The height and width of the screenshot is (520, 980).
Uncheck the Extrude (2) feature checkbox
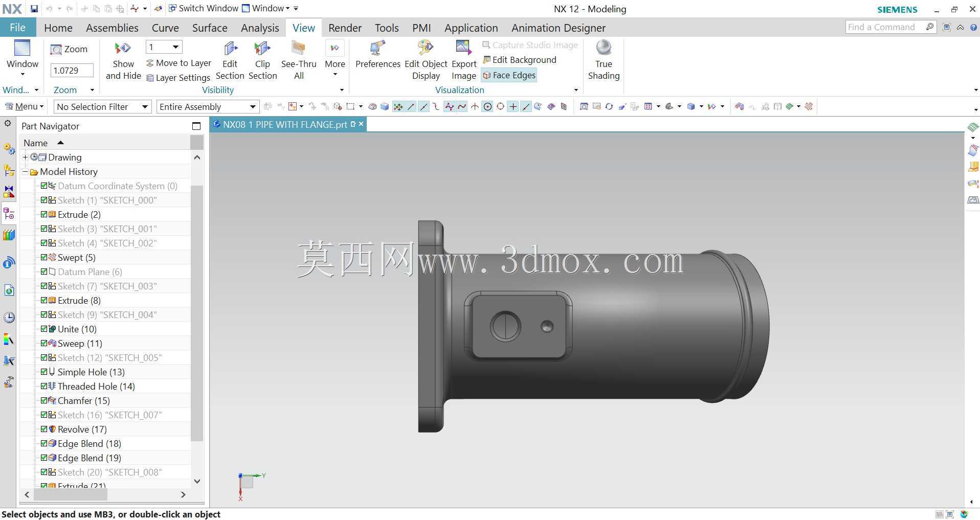[44, 214]
